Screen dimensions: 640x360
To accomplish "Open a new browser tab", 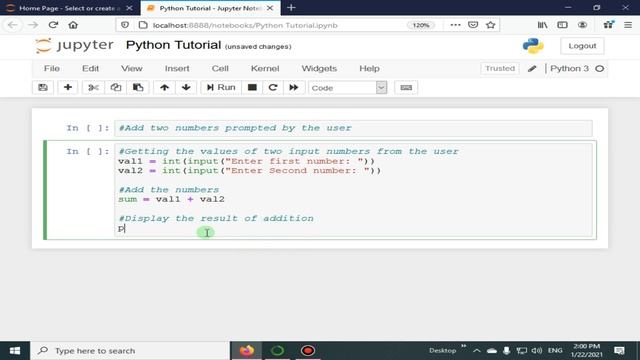I will point(291,8).
